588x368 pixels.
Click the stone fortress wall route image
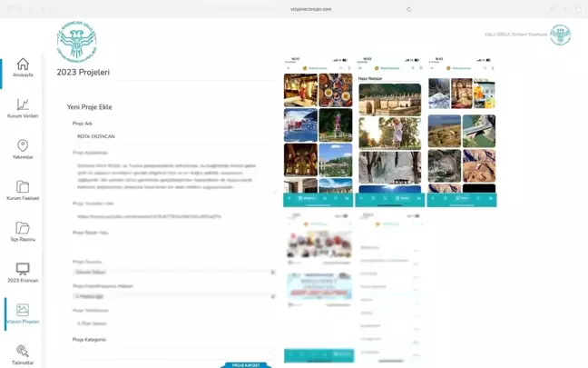(x=390, y=100)
